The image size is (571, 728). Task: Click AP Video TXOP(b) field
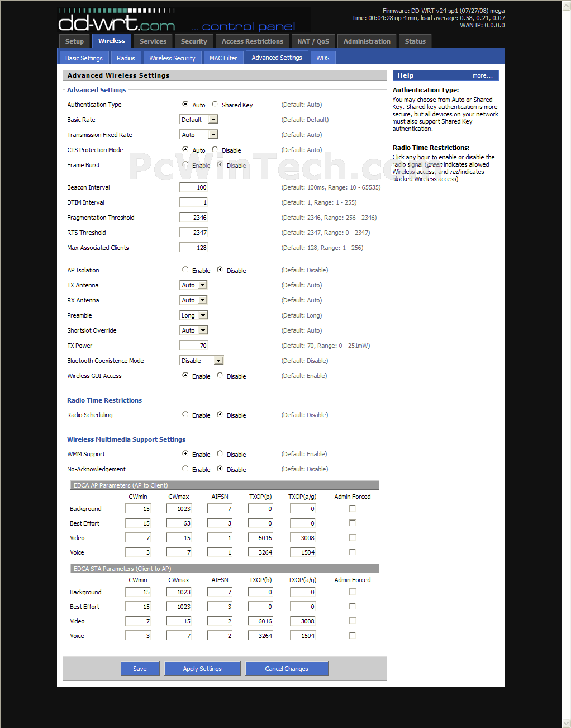coord(260,538)
